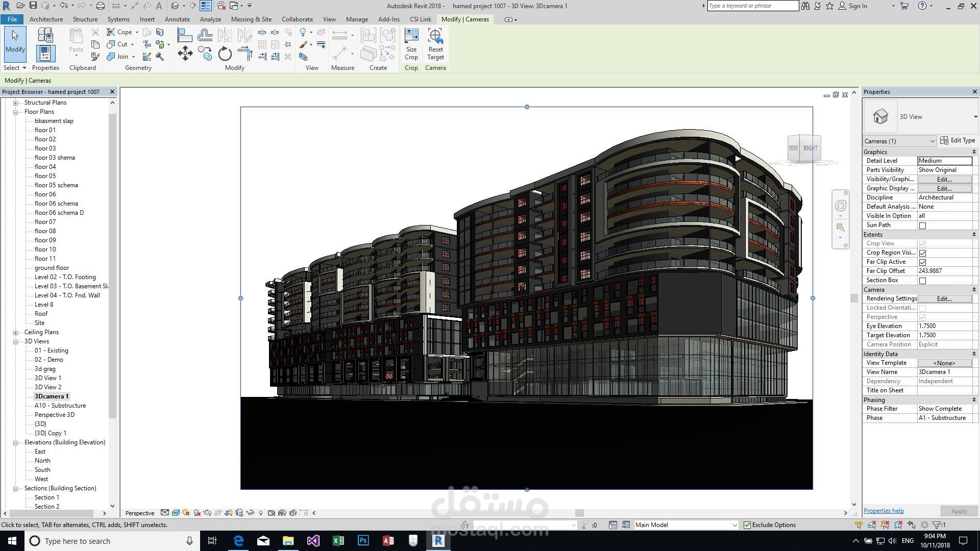Image resolution: width=980 pixels, height=551 pixels.
Task: Open the Main Model design options dropdown
Action: pos(734,525)
